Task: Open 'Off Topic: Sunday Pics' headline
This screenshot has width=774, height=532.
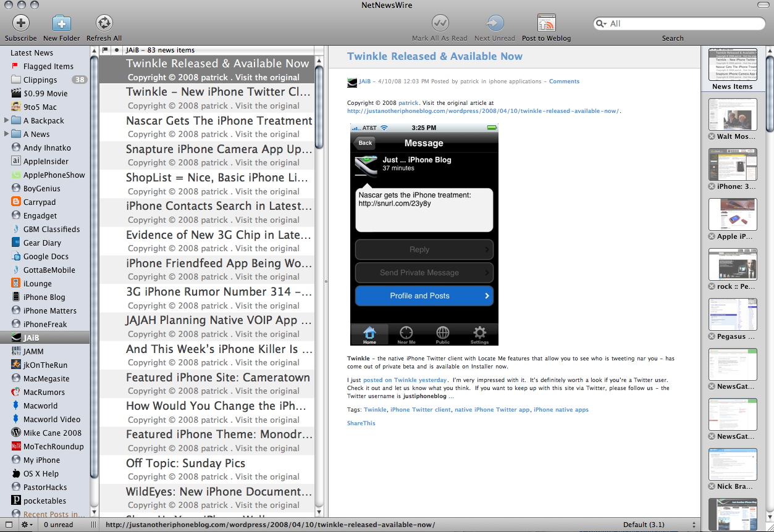Action: 185,463
